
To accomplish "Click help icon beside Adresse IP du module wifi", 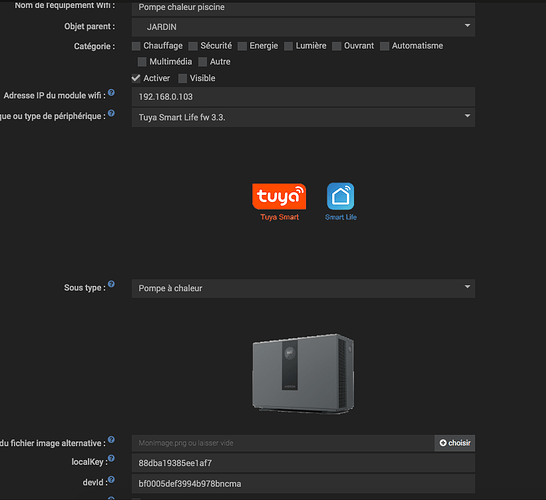I will (x=111, y=93).
